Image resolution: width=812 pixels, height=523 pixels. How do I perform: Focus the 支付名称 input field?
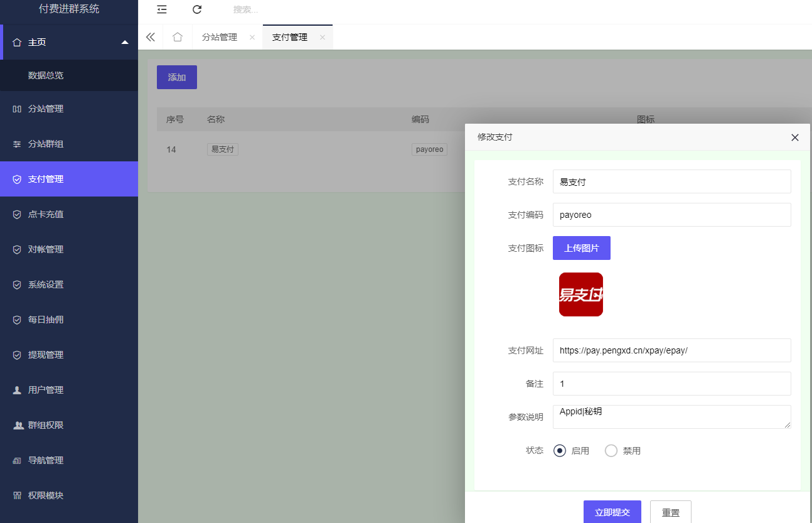[x=672, y=181]
